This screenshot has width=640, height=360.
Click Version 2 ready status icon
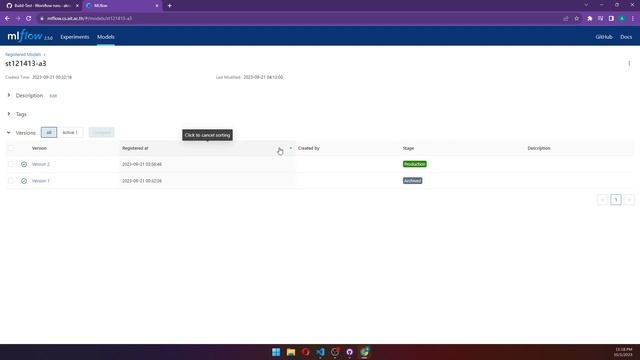pos(24,164)
